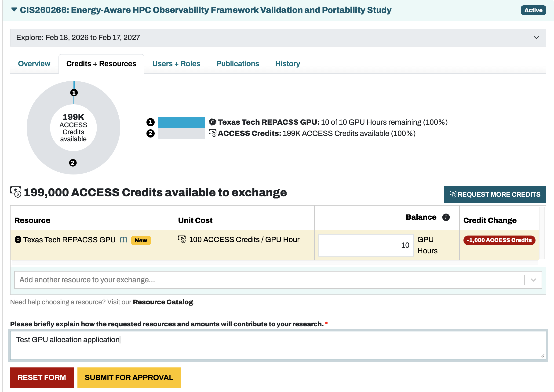Click the Request More Credits button
Image resolution: width=554 pixels, height=392 pixels.
(x=495, y=194)
